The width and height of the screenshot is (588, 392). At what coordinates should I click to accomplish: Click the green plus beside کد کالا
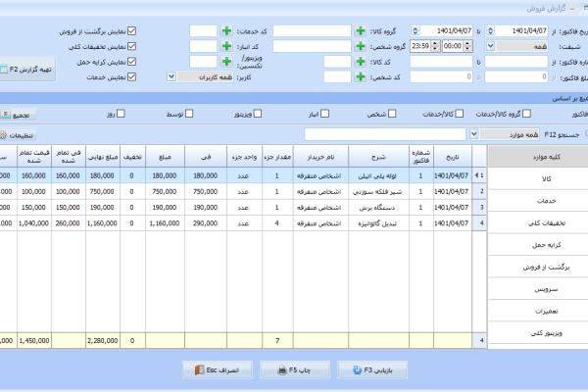361,62
